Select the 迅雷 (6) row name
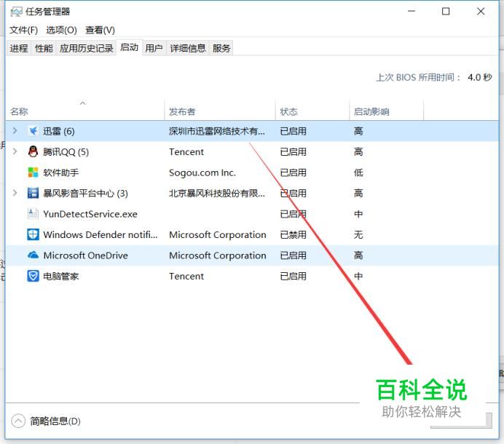Viewport: 504px width, 444px height. 59,131
